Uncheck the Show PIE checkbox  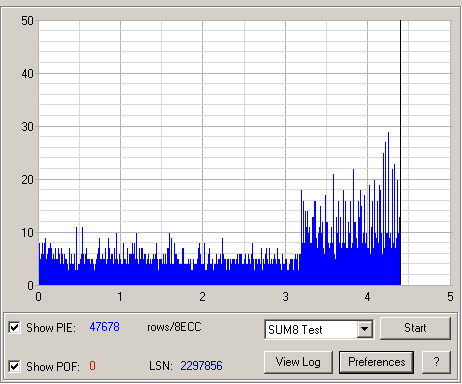coord(14,327)
